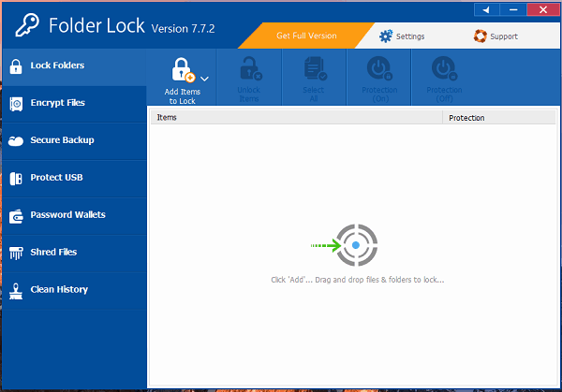Click the Select All toolbar icon
Viewport: 562px width, 392px height.
click(315, 68)
